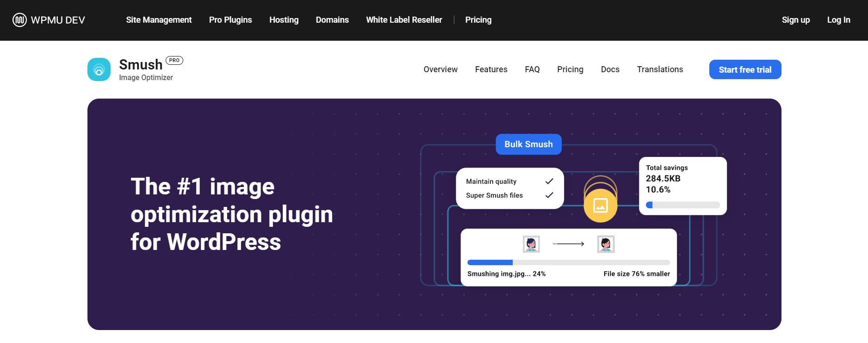Click the 'Super Smush files' label
This screenshot has height=343, width=868.
pos(494,195)
